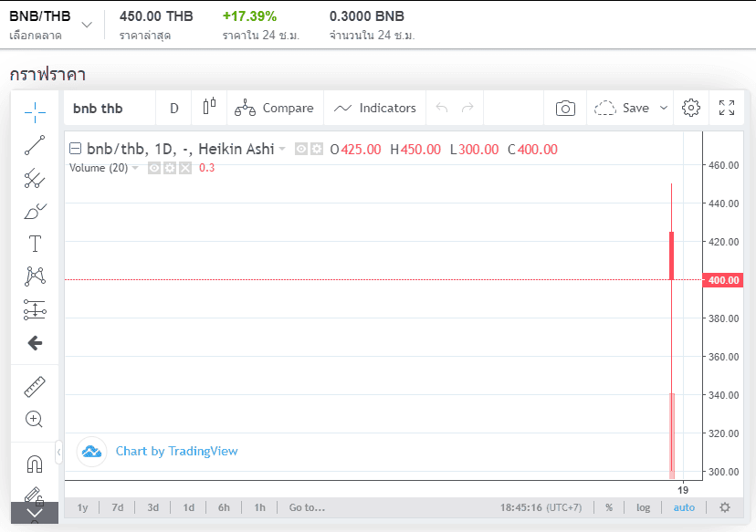The image size is (756, 532).
Task: Change the D interval setting
Action: coord(174,108)
